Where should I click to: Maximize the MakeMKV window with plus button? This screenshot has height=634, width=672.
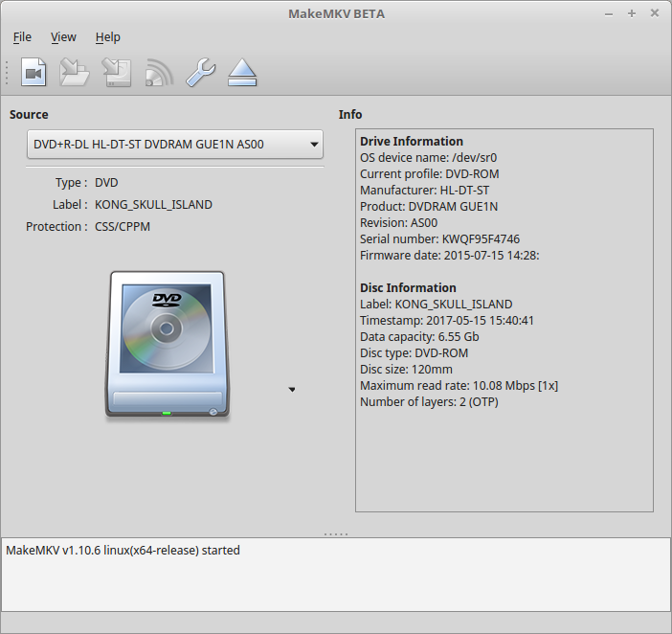[632, 13]
